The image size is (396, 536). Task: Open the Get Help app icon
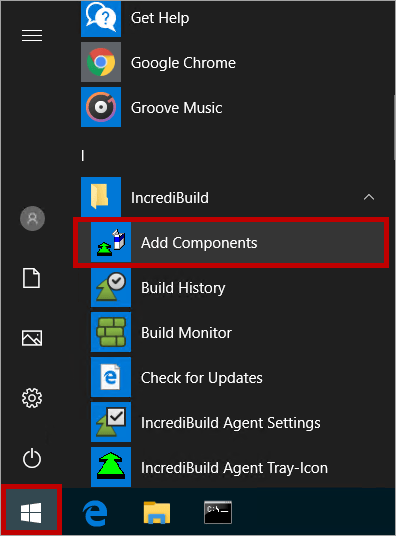[x=101, y=18]
